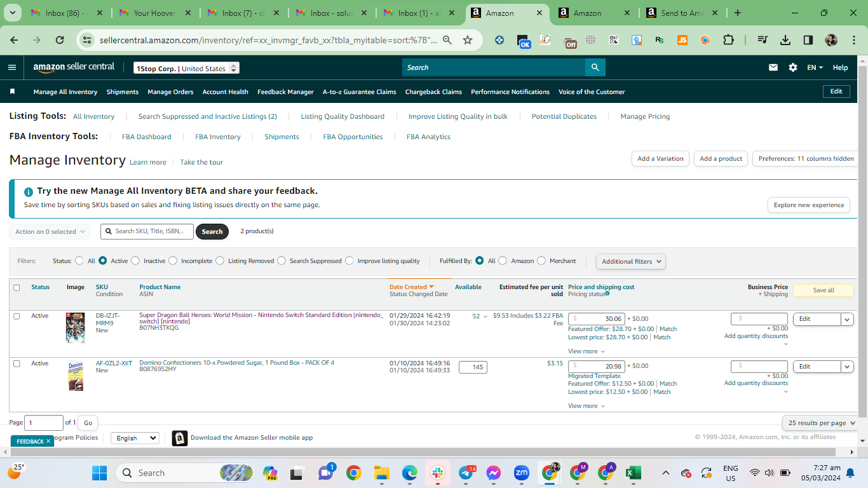The height and width of the screenshot is (488, 868).
Task: Open the Manage Pricing link
Action: tap(645, 116)
